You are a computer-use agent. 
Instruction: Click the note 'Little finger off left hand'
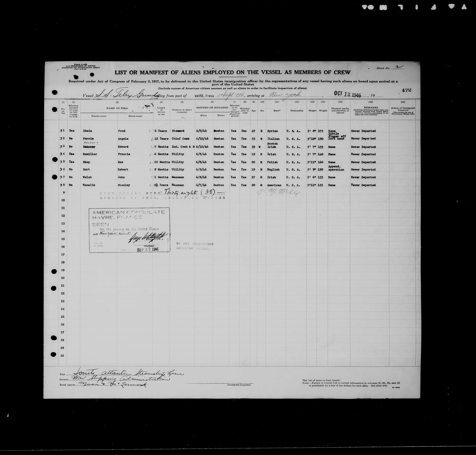tap(337, 136)
